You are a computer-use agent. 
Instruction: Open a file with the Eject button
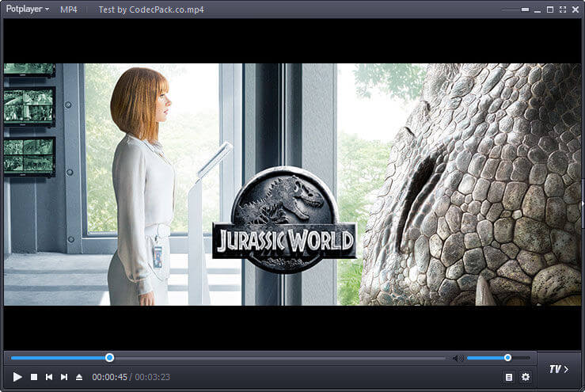[79, 377]
